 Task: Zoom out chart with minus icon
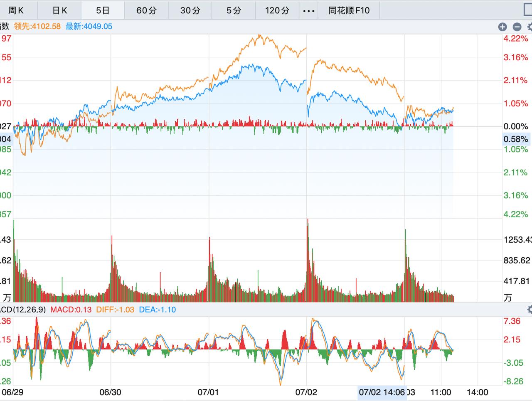pyautogui.click(x=517, y=27)
